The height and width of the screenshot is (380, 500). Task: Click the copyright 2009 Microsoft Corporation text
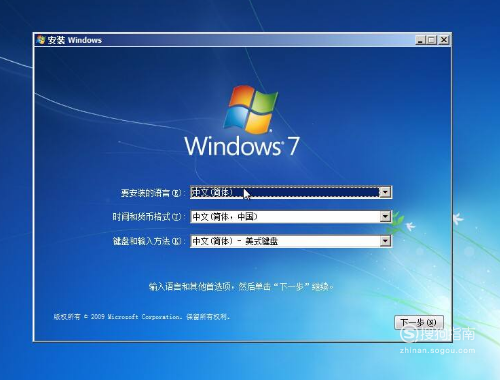pyautogui.click(x=141, y=317)
